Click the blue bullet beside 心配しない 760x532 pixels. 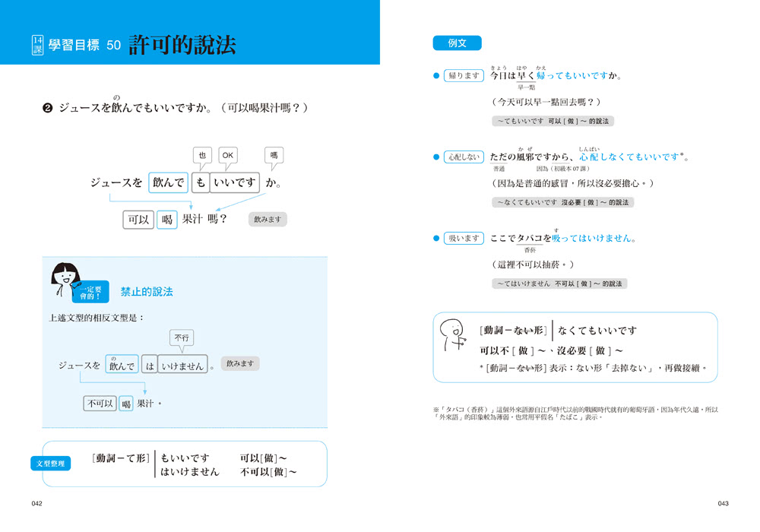tap(436, 157)
